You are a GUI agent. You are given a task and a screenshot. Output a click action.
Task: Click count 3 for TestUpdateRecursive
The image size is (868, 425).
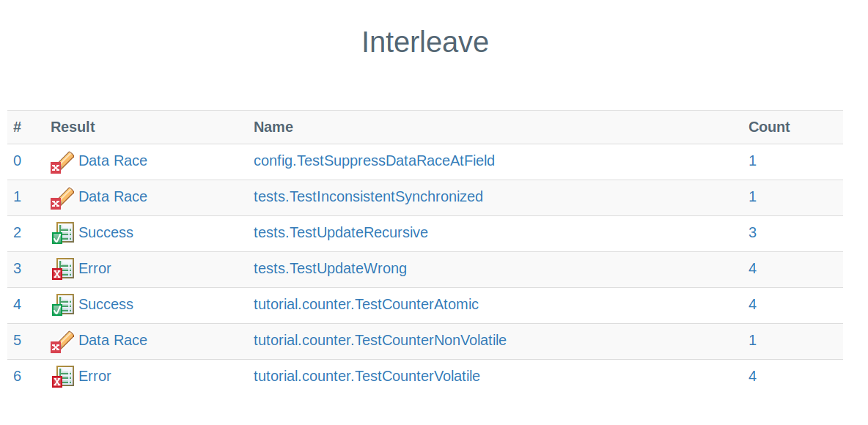tap(752, 232)
